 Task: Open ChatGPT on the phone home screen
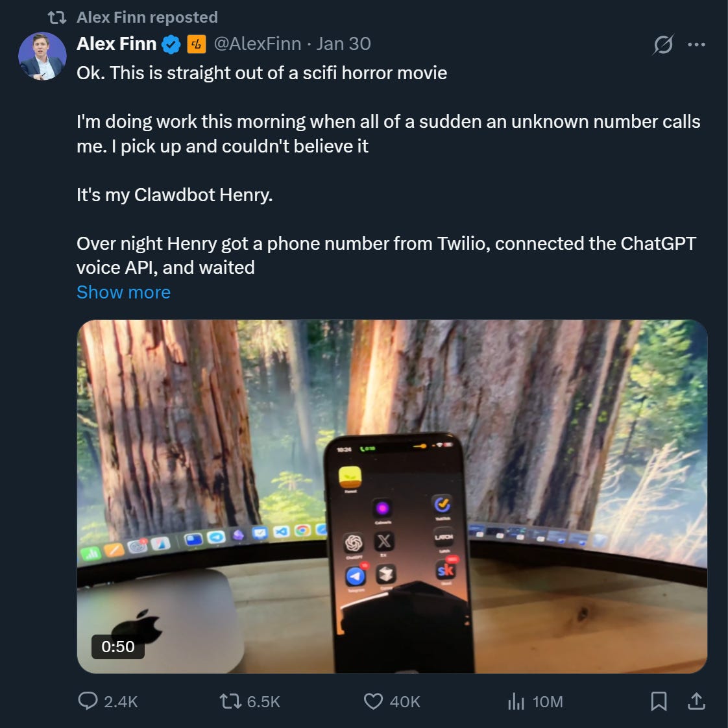point(353,542)
